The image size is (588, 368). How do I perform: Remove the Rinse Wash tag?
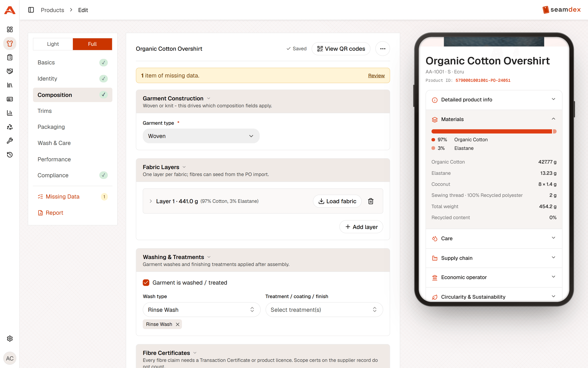click(x=178, y=324)
